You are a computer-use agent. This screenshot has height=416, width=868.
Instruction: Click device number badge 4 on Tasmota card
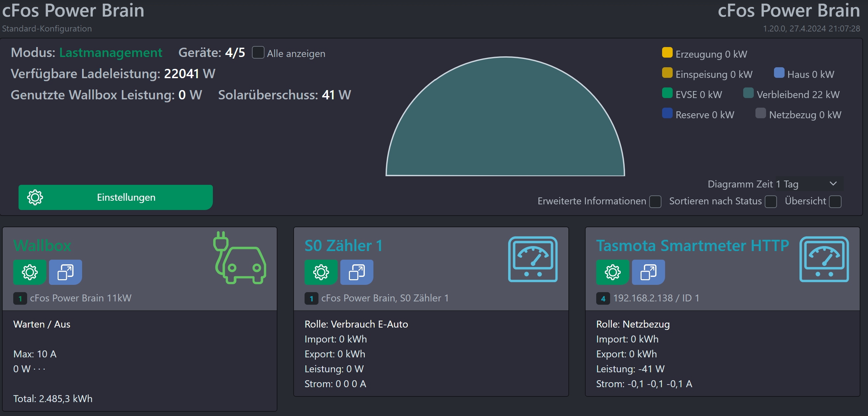point(603,298)
